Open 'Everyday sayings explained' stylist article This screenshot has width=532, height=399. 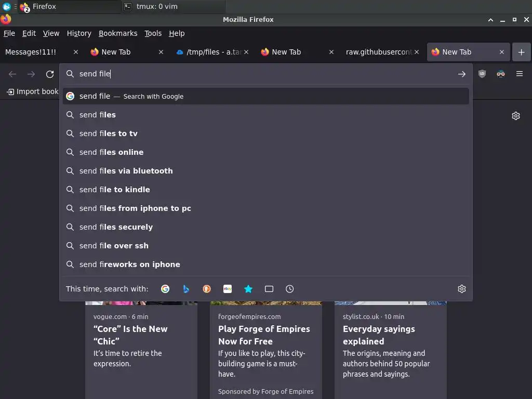tap(391, 350)
